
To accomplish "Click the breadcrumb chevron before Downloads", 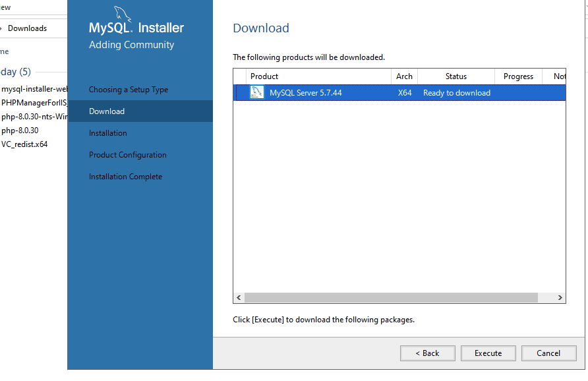I will [2, 28].
